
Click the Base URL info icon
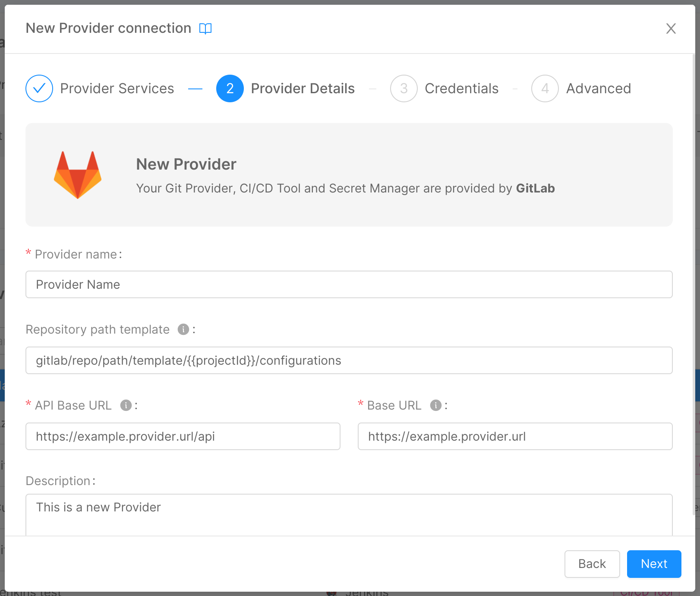[435, 405]
